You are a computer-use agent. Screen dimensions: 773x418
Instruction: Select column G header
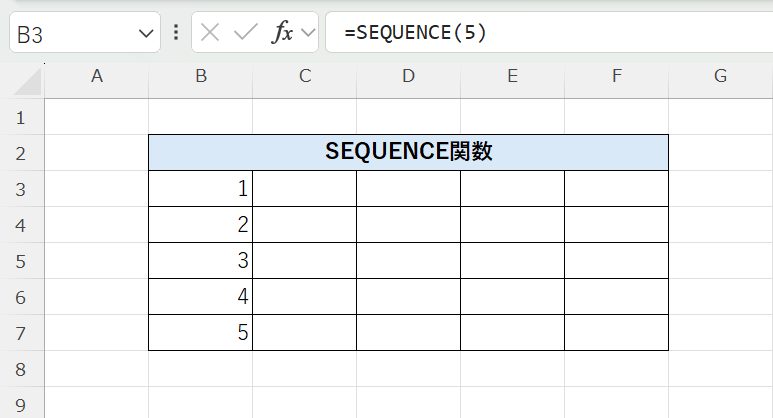point(720,77)
